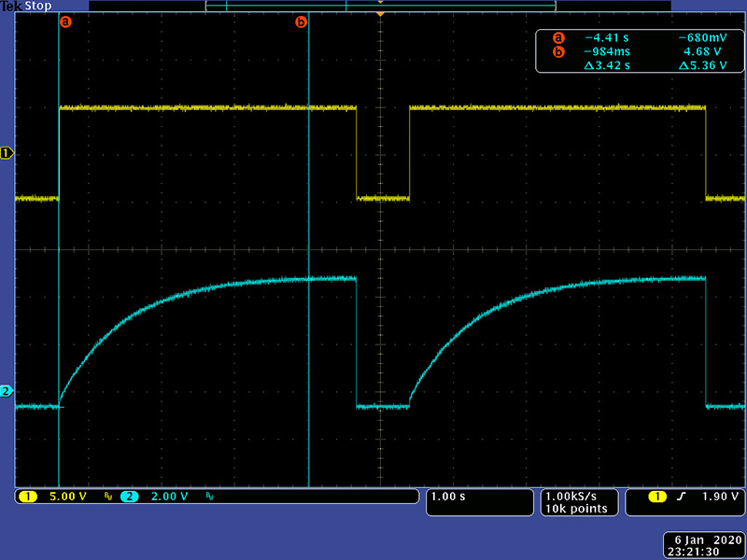The height and width of the screenshot is (560, 747).
Task: Click the yellow channel 1 ground marker
Action: pyautogui.click(x=7, y=153)
